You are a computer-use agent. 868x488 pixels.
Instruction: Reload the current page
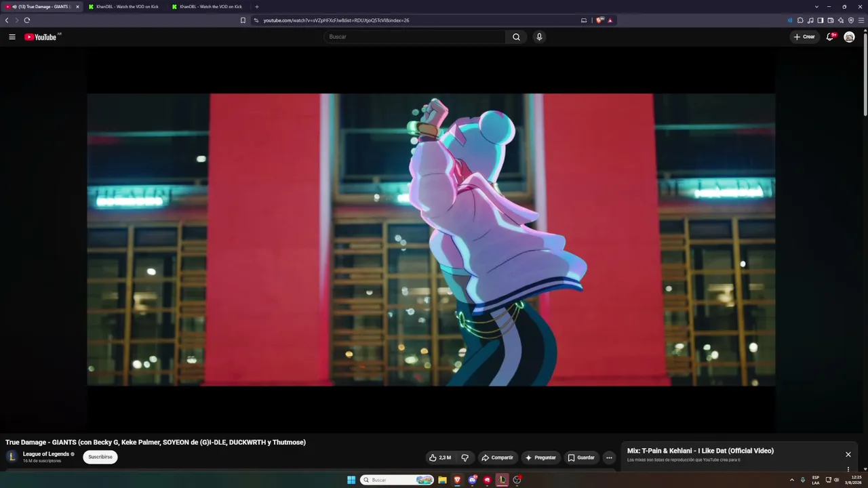pyautogui.click(x=27, y=20)
